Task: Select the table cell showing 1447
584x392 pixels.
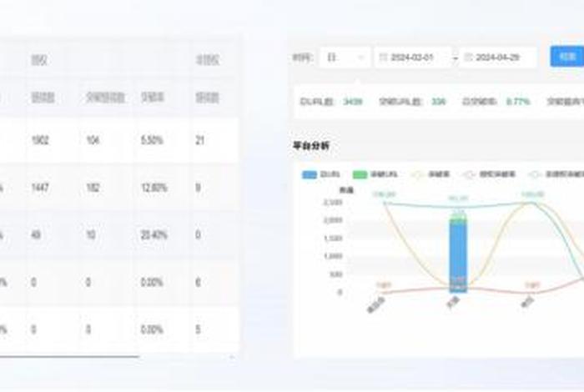Action: point(40,188)
